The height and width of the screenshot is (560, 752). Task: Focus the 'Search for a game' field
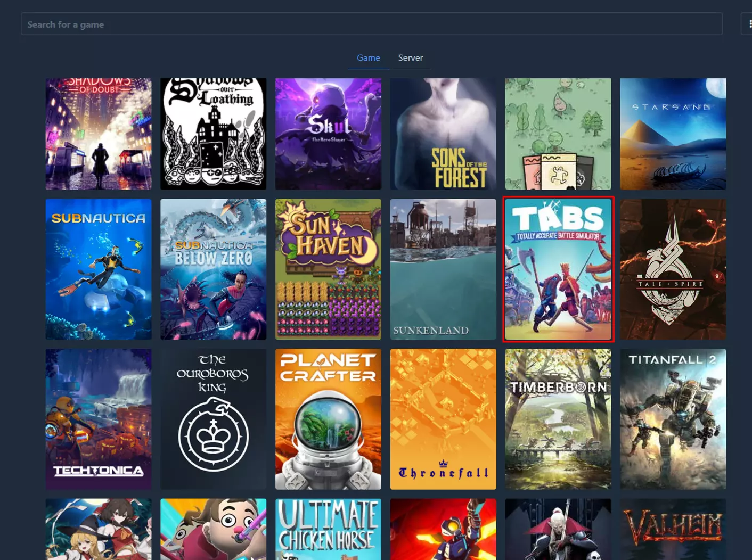click(x=371, y=24)
